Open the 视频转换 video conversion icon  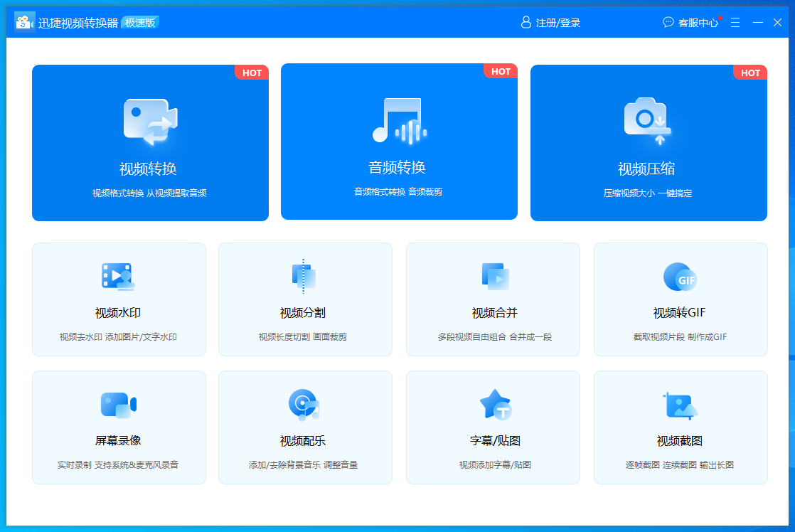pyautogui.click(x=150, y=121)
